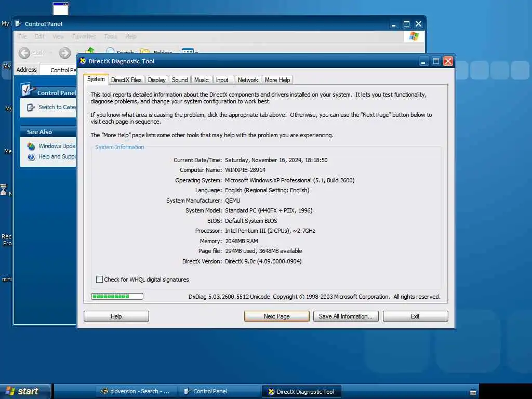The width and height of the screenshot is (532, 399).
Task: Go to the Music tab
Action: point(201,80)
